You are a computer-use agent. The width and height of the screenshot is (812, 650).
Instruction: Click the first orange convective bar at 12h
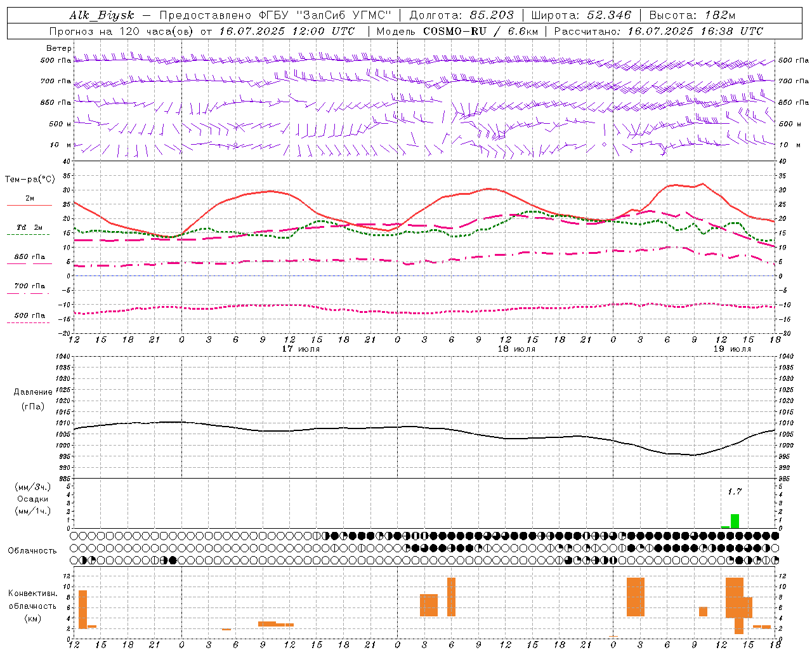coord(82,609)
